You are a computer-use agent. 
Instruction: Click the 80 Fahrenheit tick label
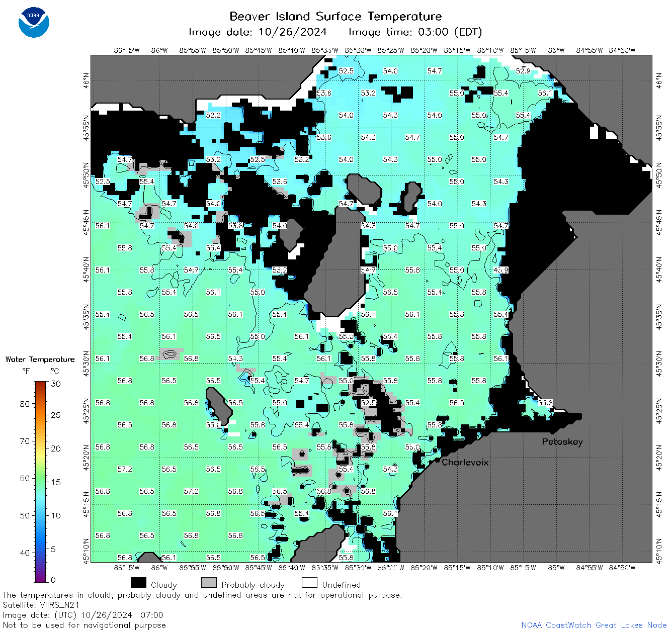[25, 404]
